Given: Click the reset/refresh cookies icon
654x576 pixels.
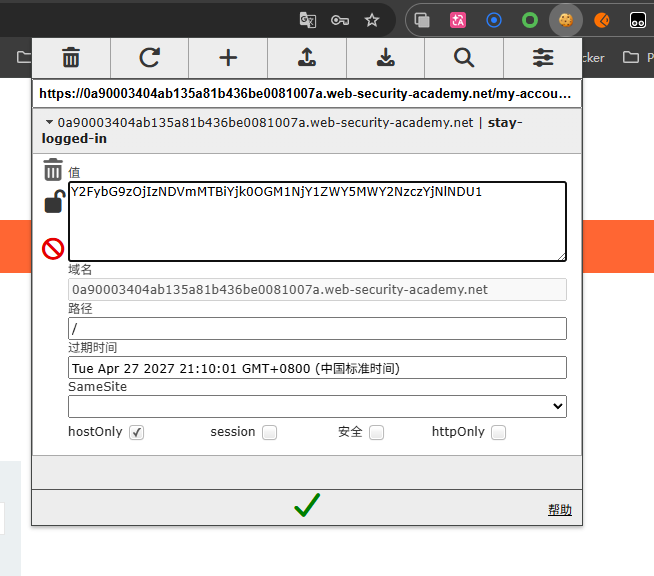Looking at the screenshot, I should [149, 58].
